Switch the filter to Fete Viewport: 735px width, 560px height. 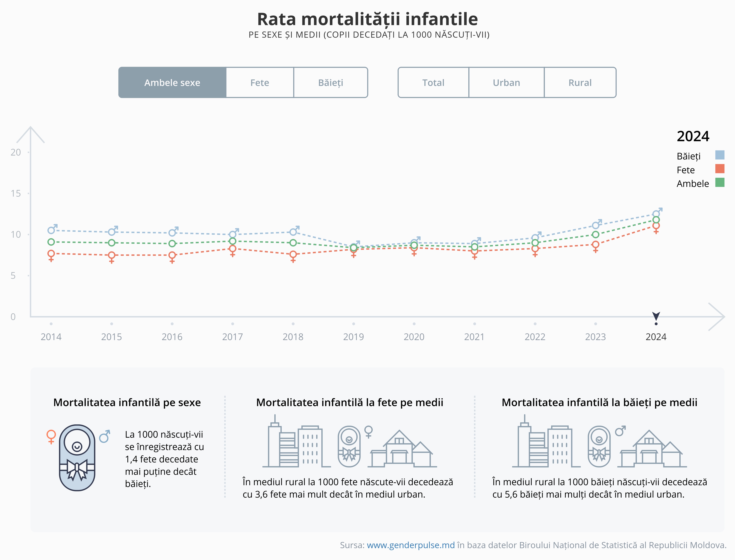pos(260,83)
